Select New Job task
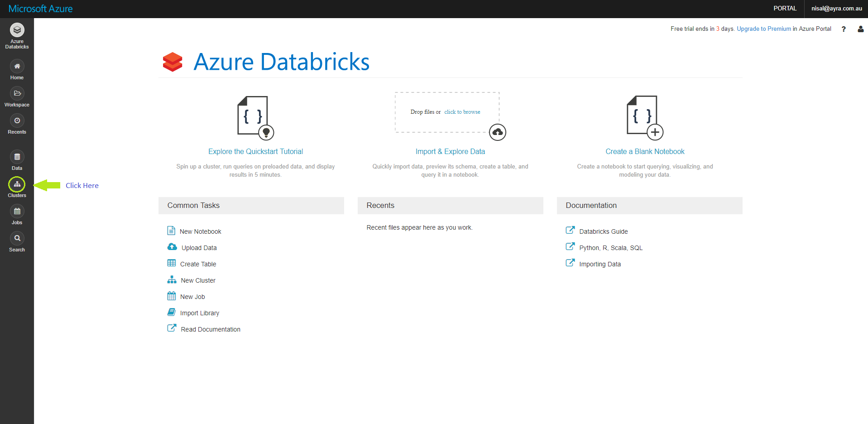868x424 pixels. 192,297
